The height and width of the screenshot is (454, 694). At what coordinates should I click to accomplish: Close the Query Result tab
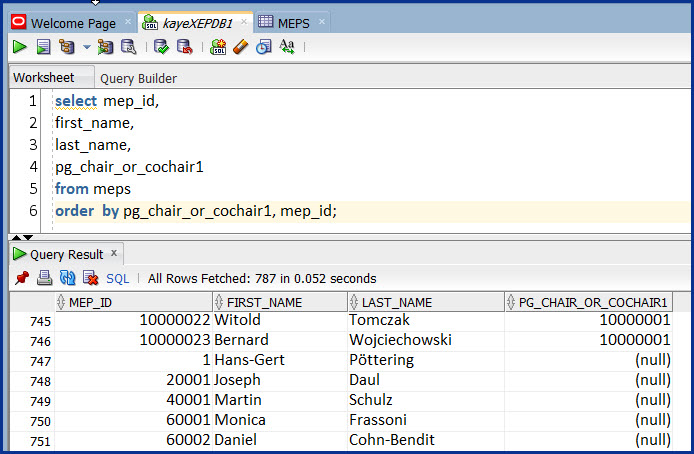[114, 253]
